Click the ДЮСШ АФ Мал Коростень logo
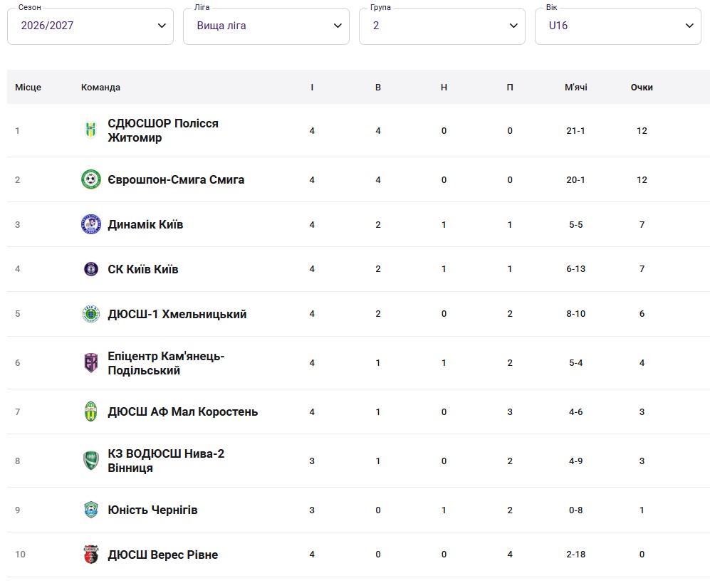Viewport: 710px width, 588px height. [91, 412]
